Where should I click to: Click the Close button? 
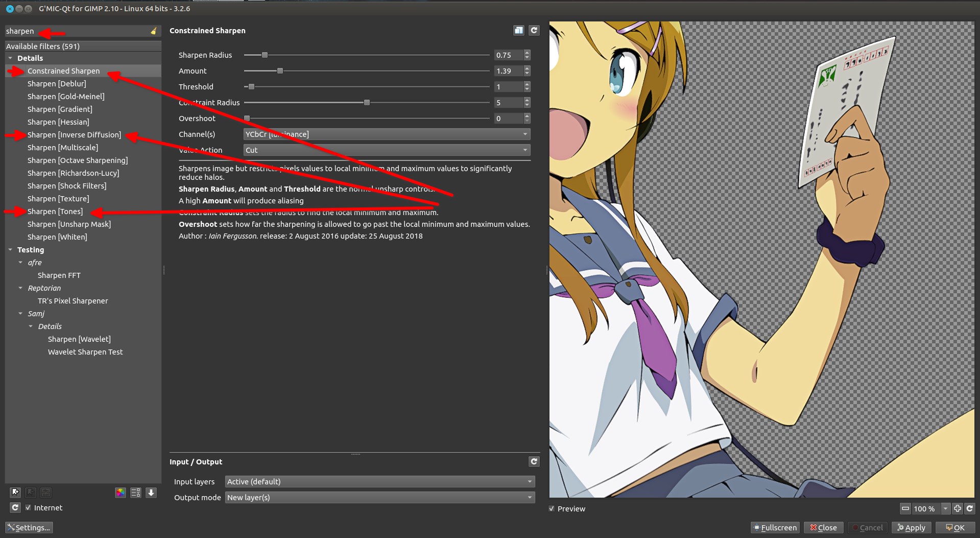[824, 528]
